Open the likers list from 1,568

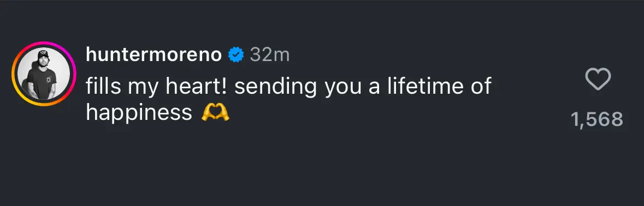click(597, 119)
